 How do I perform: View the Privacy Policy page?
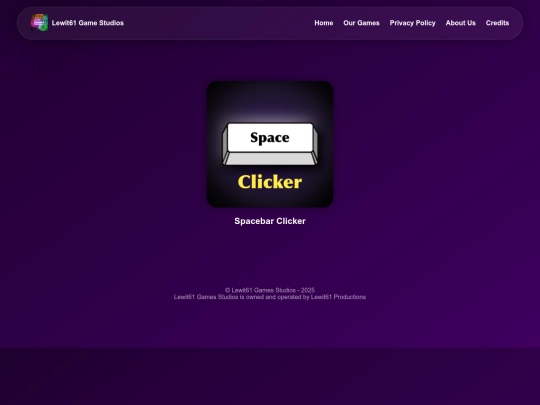coord(413,23)
